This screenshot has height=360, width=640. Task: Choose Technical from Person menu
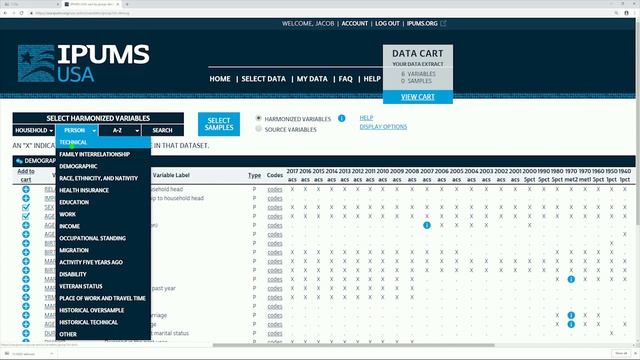(103, 142)
